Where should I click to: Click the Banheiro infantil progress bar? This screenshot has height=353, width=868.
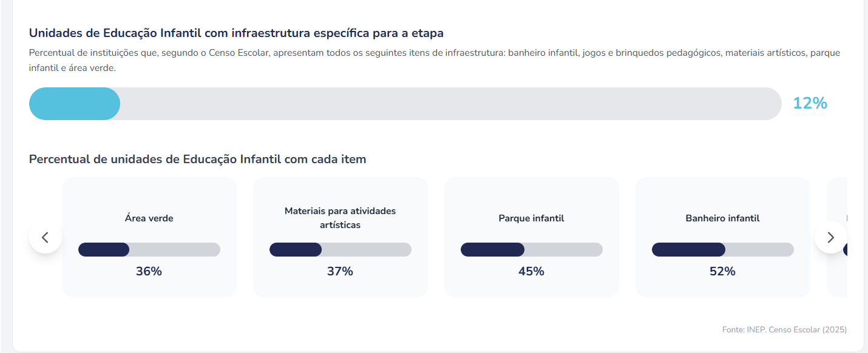[x=722, y=249]
